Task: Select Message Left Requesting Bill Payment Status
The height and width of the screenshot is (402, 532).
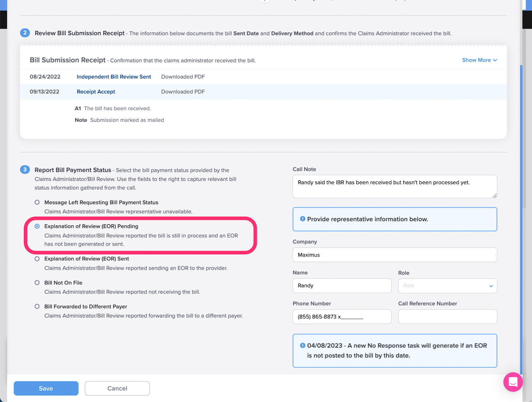Action: pyautogui.click(x=37, y=202)
